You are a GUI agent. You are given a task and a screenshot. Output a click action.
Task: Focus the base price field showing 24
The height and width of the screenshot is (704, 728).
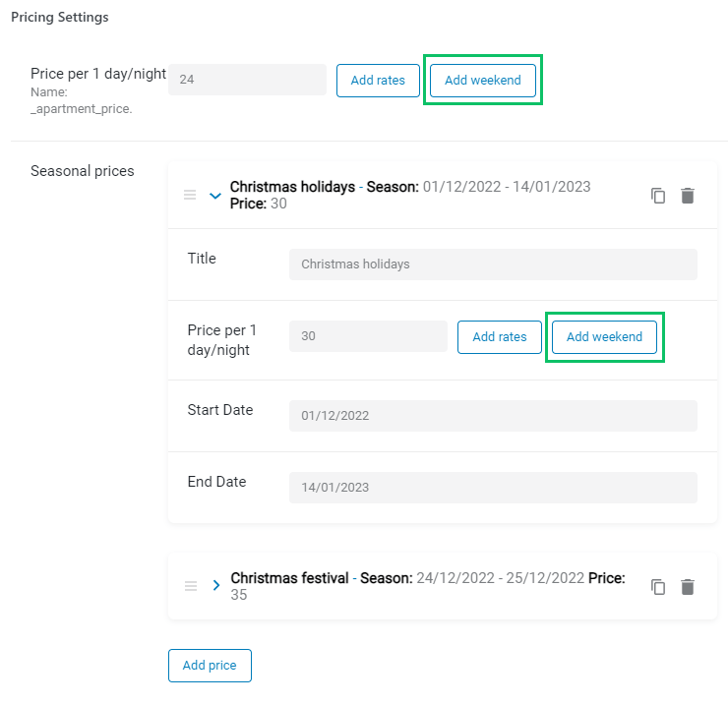pos(248,80)
